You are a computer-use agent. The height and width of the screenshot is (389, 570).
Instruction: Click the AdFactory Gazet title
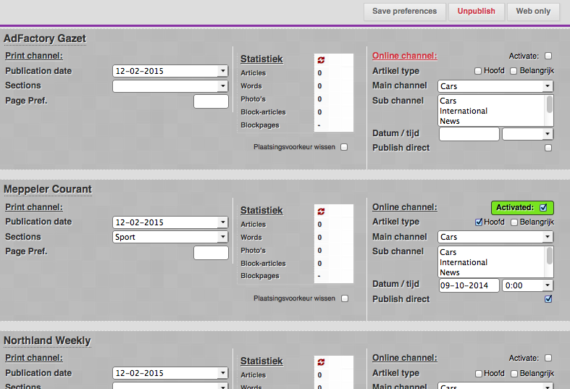tap(45, 38)
